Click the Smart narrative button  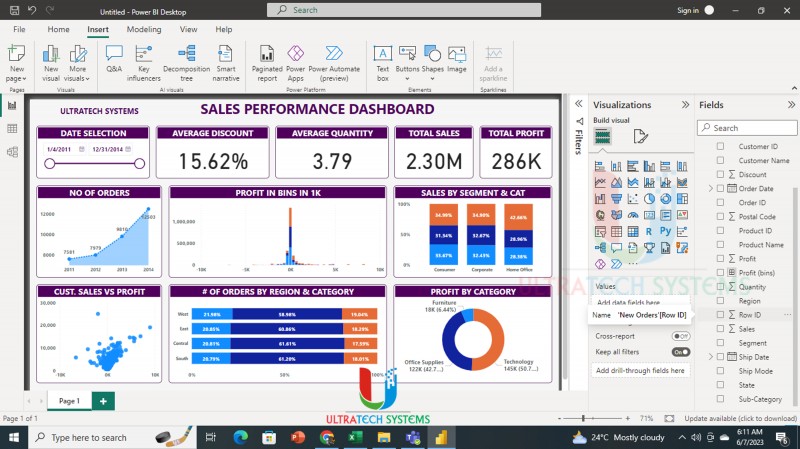(226, 63)
